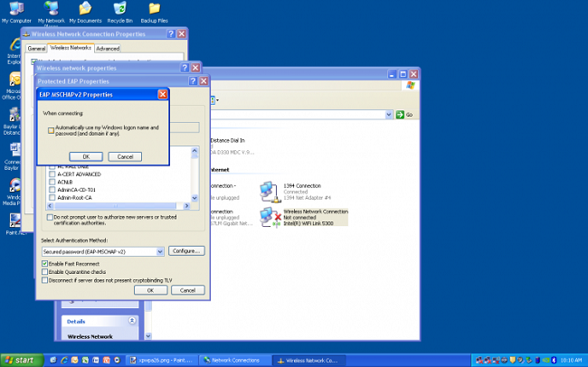The image size is (588, 367).
Task: Switch to Paint taskbar button xpwpa26.png
Action: pos(161,361)
